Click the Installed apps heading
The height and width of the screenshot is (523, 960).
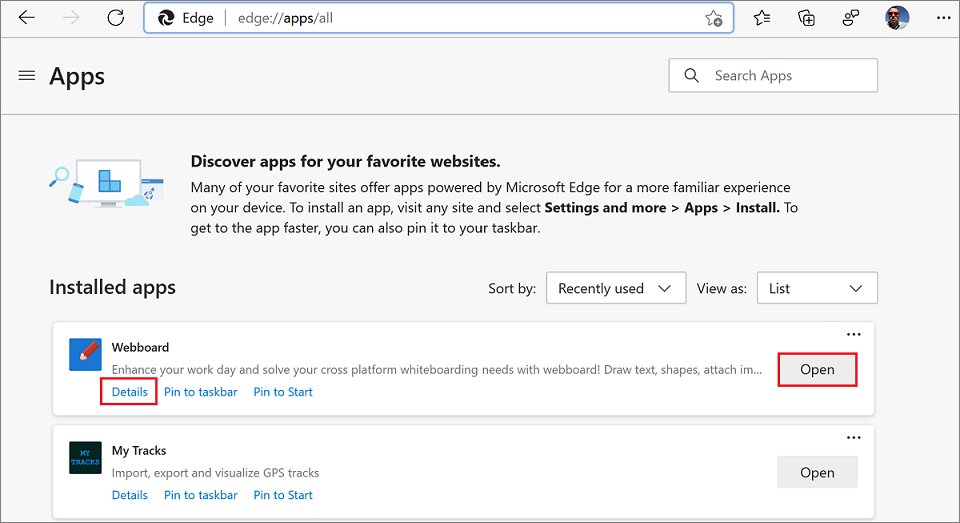coord(113,287)
